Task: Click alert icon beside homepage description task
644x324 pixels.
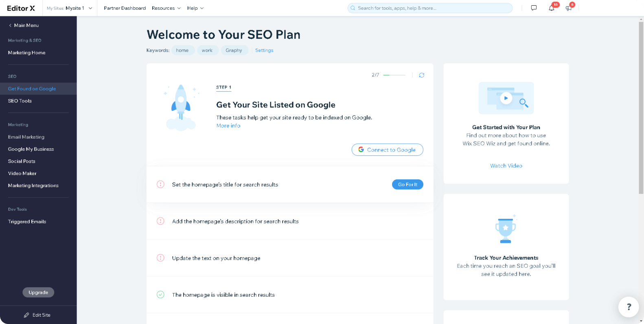Action: (160, 221)
